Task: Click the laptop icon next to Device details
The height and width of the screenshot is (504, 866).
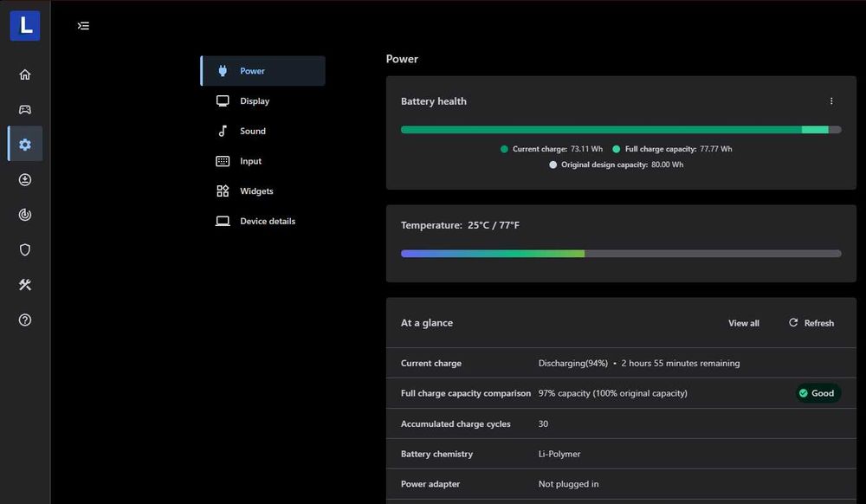Action: tap(223, 221)
